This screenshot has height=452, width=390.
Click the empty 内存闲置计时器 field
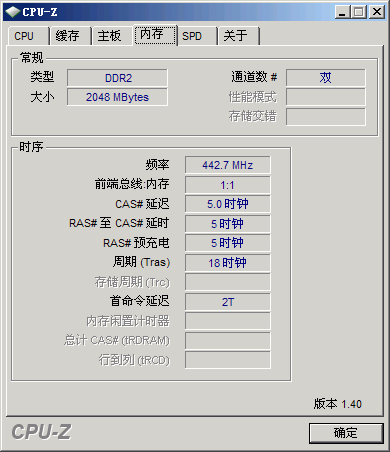pyautogui.click(x=228, y=321)
